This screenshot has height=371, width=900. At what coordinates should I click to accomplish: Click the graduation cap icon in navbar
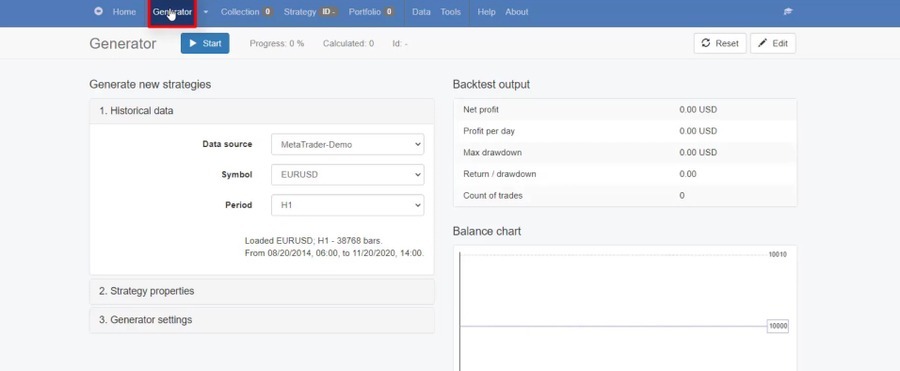click(x=788, y=11)
